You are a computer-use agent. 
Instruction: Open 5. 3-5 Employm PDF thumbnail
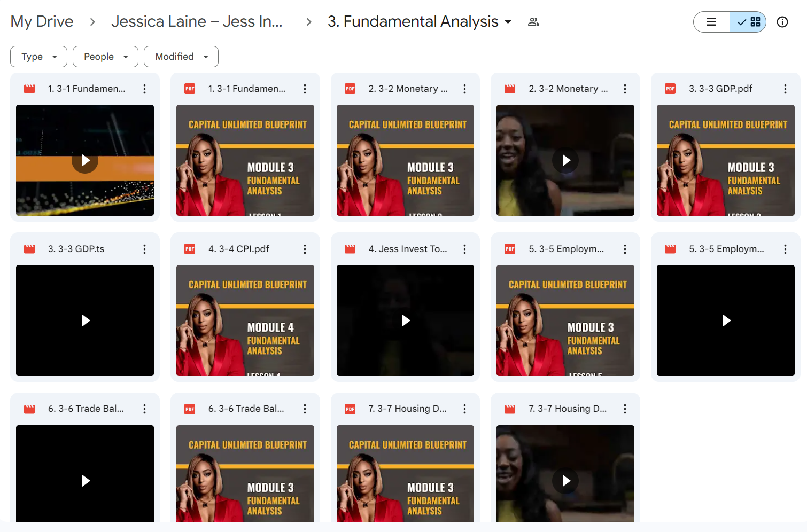click(565, 320)
